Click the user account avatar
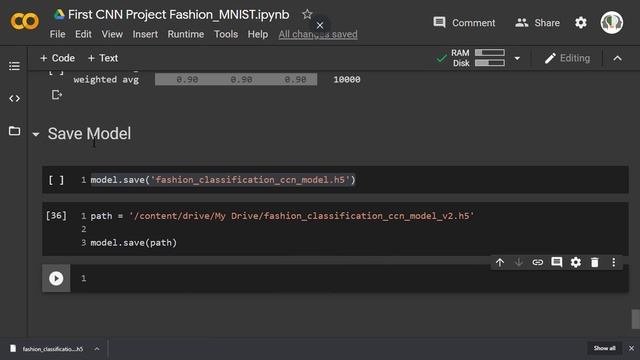Screen dimensions: 640x360 click(611, 22)
